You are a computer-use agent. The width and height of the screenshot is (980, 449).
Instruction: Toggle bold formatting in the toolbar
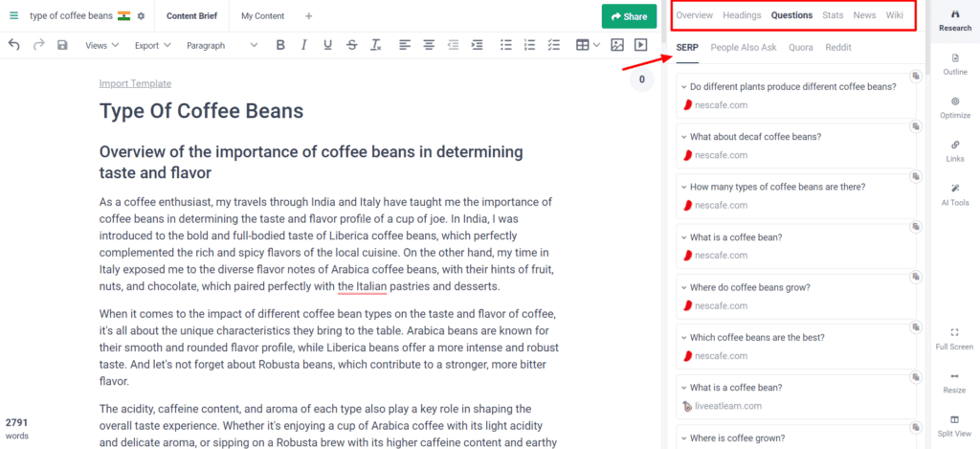[280, 45]
